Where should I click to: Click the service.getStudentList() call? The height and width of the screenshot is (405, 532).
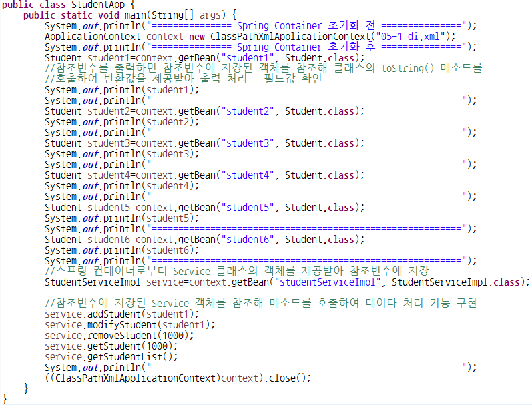111,357
